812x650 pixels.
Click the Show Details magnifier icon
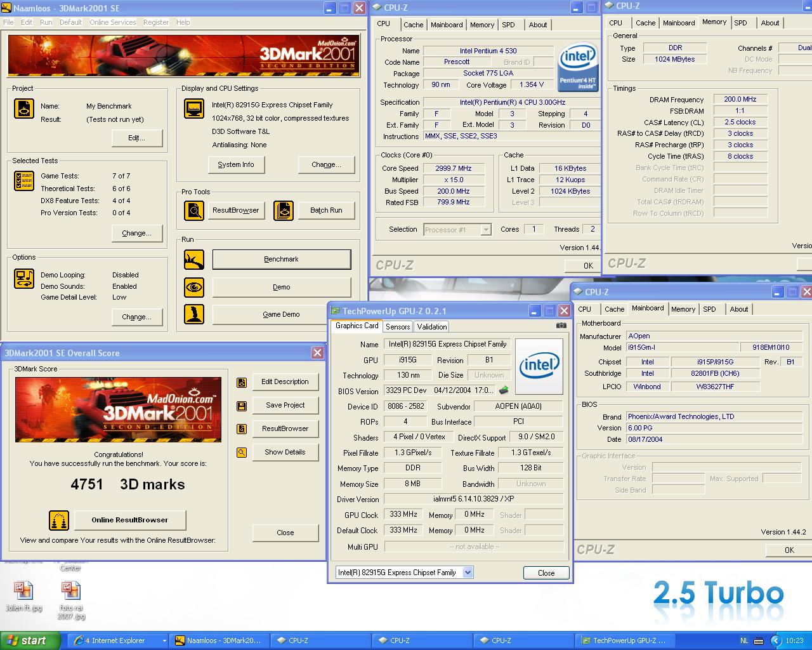[242, 453]
